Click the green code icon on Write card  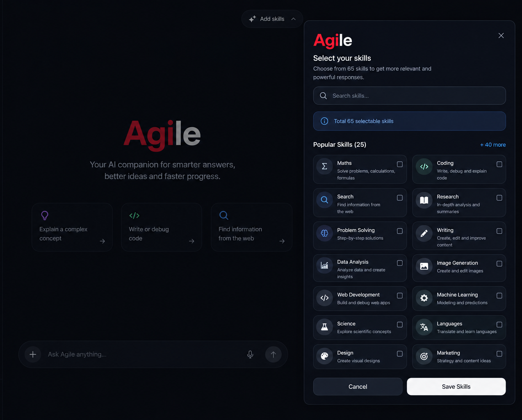click(134, 215)
